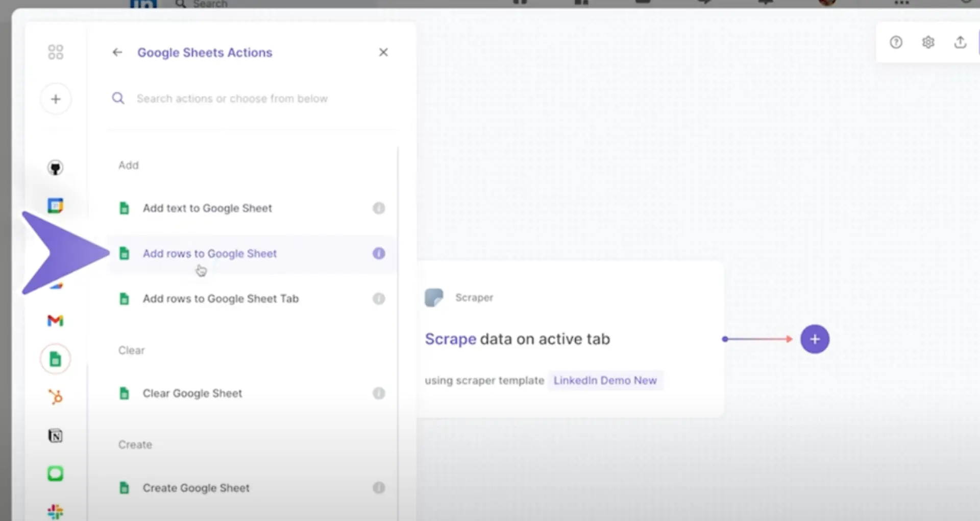Click the plus button in left sidebar

(x=56, y=99)
